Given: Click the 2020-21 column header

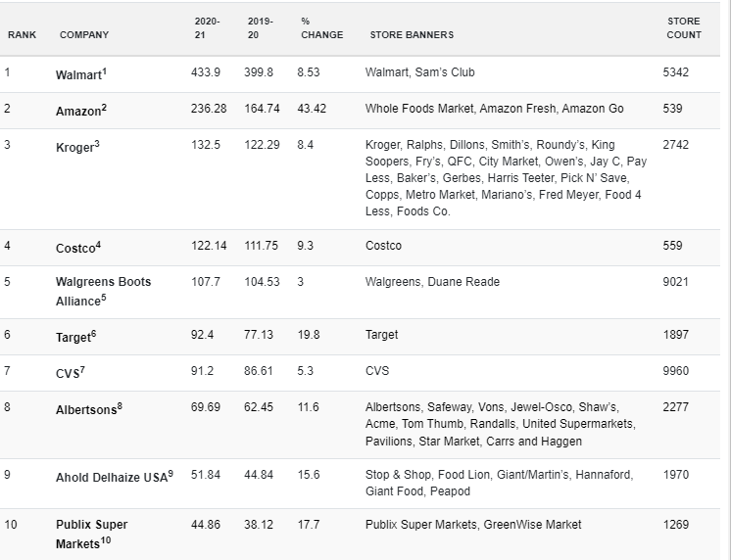Looking at the screenshot, I should [x=207, y=28].
